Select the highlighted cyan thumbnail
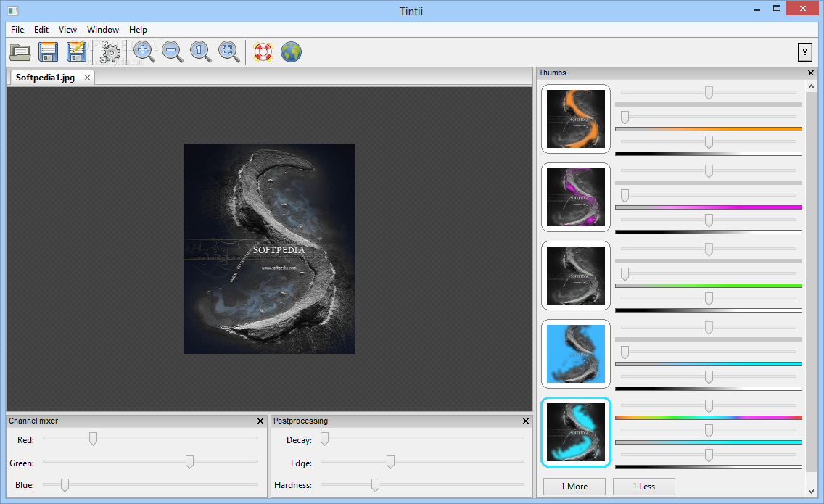 (x=576, y=432)
